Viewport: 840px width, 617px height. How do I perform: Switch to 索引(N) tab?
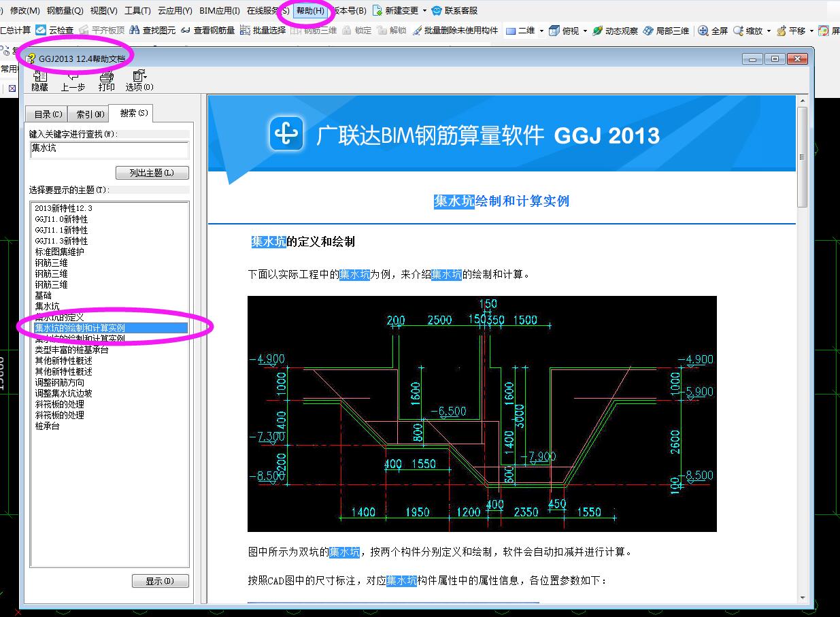tap(90, 114)
